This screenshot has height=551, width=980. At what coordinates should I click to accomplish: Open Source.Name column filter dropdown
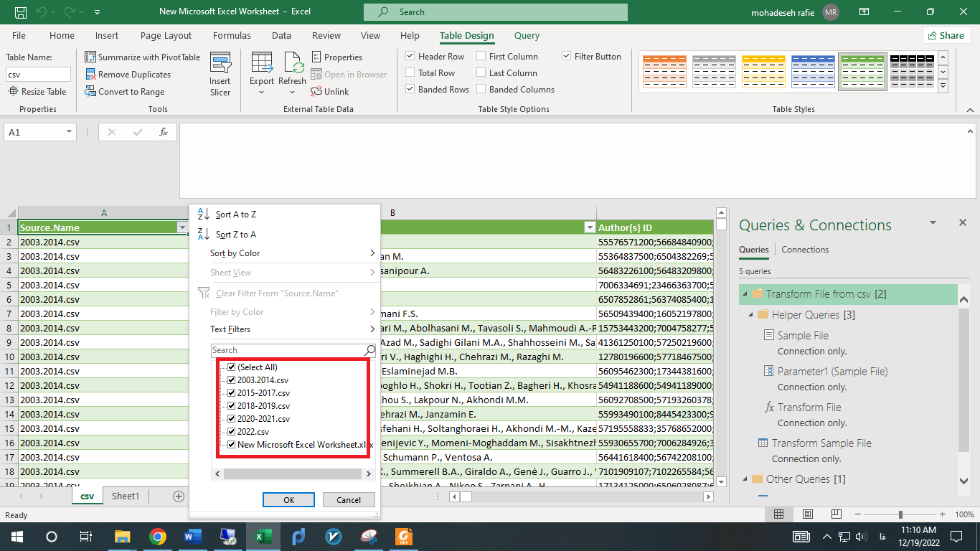pyautogui.click(x=182, y=227)
